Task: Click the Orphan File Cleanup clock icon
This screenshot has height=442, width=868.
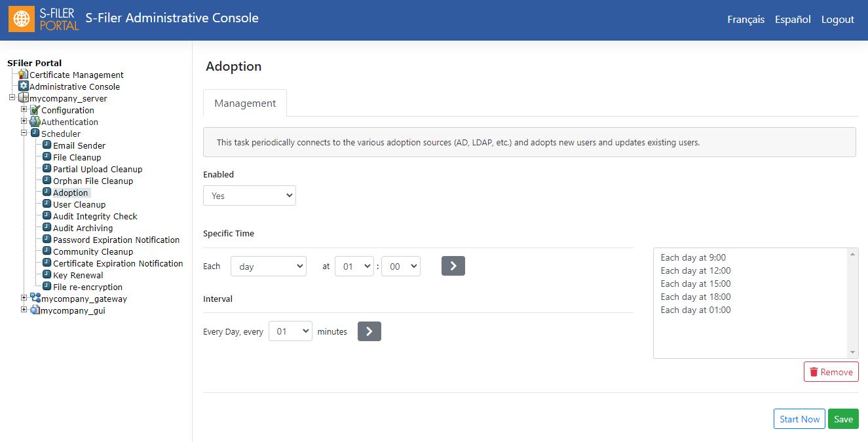Action: coord(47,181)
